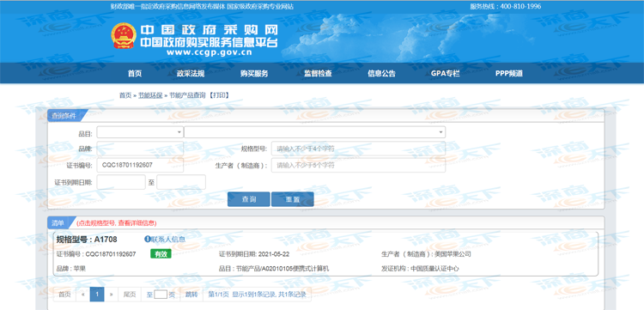The height and width of the screenshot is (310, 644).
Task: Open the 首页 navigation menu item
Action: (x=134, y=74)
